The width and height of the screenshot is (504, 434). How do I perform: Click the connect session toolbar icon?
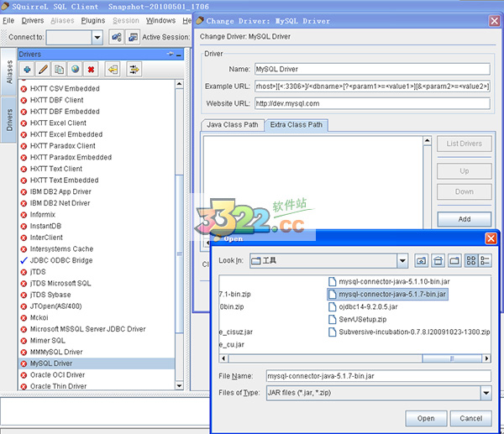coord(117,37)
